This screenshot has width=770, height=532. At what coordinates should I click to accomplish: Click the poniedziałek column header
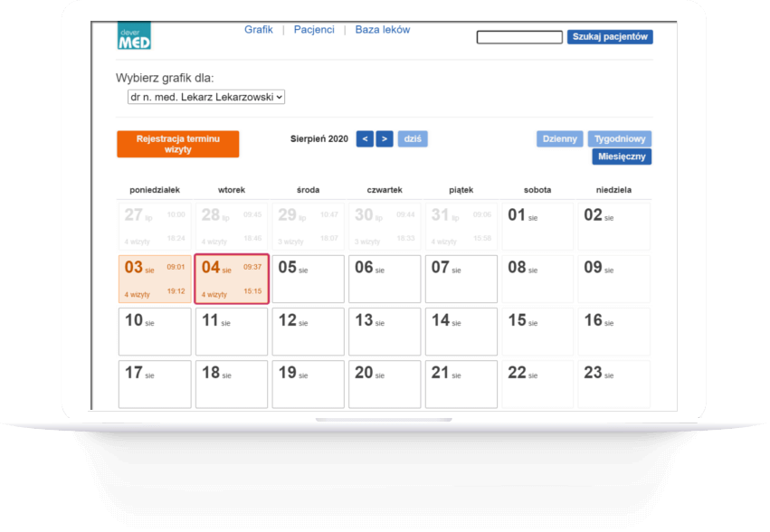coord(155,190)
